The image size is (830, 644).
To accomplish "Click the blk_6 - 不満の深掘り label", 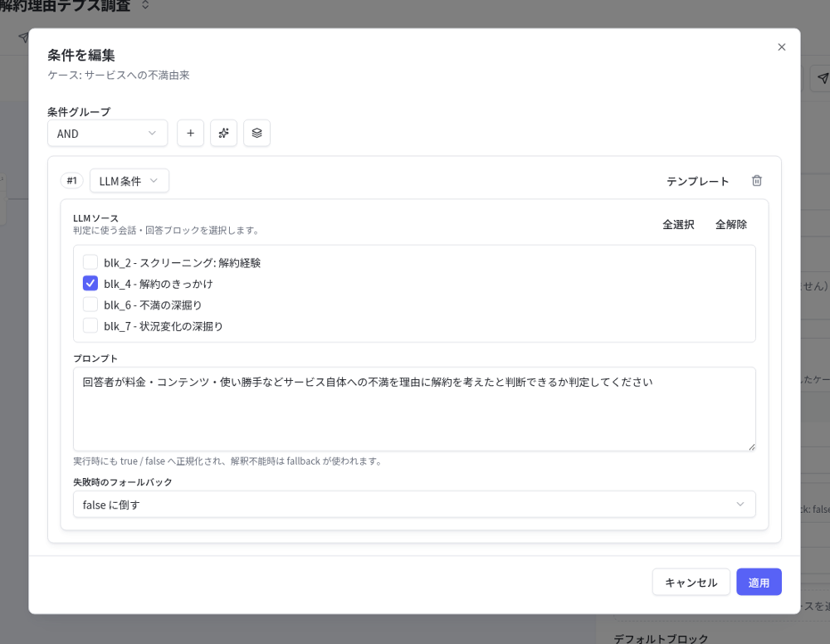I will point(153,305).
